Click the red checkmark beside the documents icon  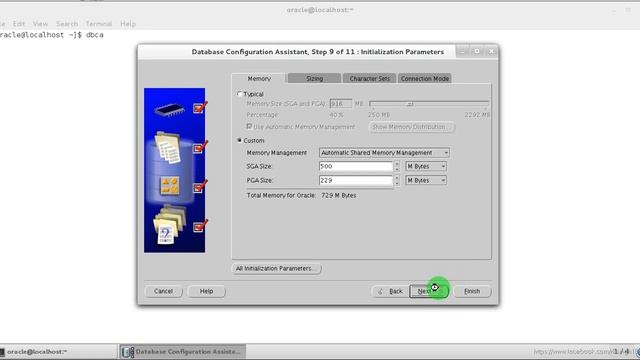[200, 147]
